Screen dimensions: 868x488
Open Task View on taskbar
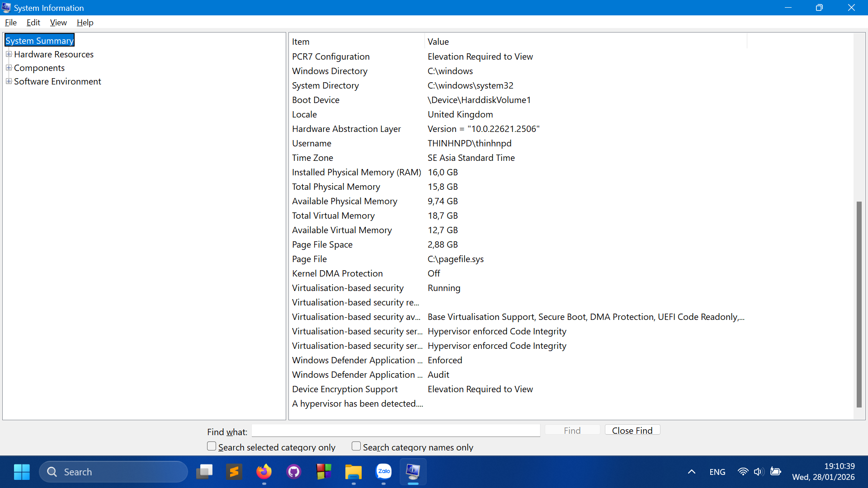click(x=204, y=472)
